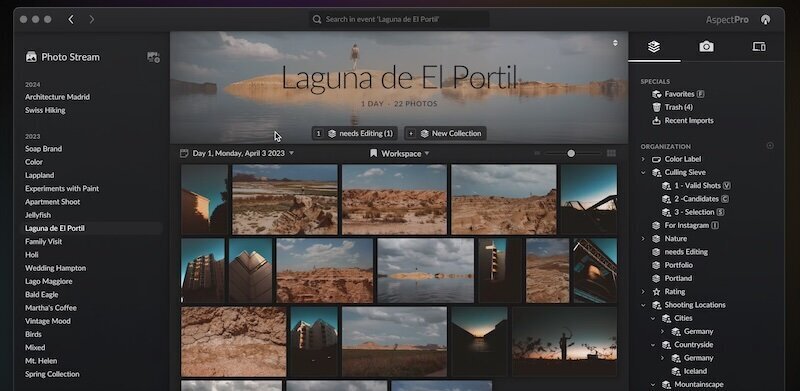
Task: Click the New Collection button
Action: coord(445,134)
